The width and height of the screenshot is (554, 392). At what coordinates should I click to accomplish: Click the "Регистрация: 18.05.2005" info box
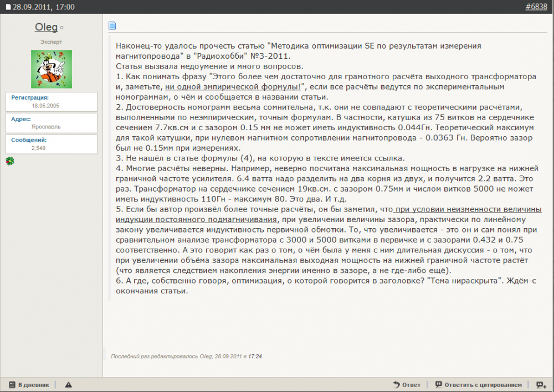click(51, 101)
